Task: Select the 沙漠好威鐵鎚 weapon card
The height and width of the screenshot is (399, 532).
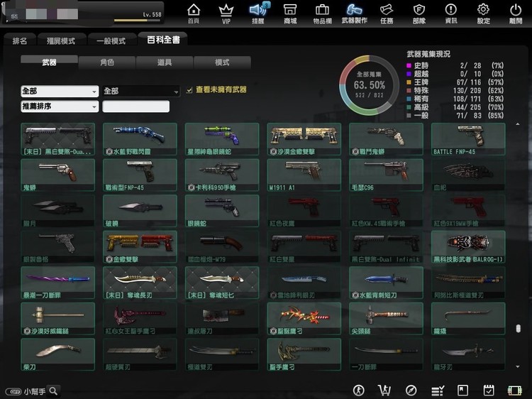Action: [x=57, y=319]
